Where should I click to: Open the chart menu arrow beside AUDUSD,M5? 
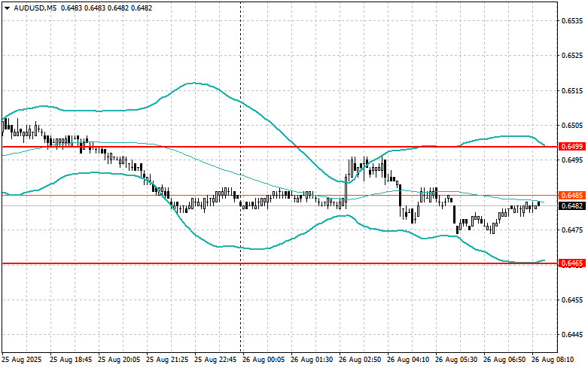7,8
